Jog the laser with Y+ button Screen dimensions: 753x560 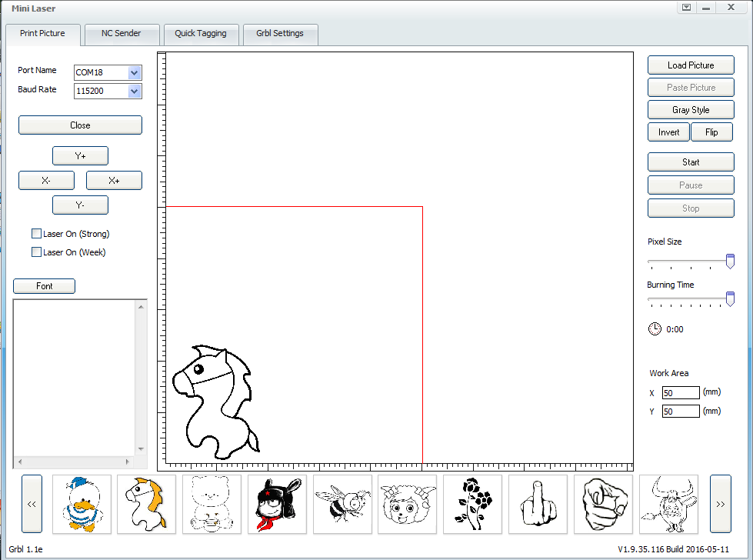[80, 155]
